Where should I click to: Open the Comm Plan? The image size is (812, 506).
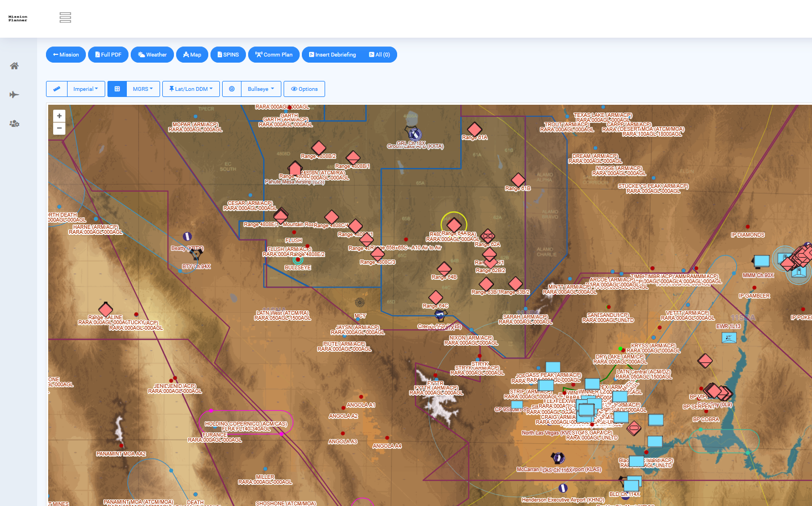274,55
